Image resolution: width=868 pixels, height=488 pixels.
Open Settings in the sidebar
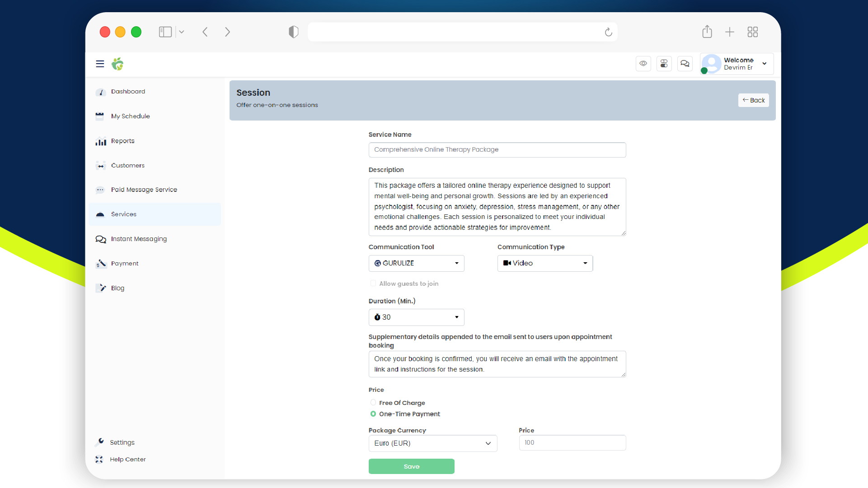[x=122, y=442]
